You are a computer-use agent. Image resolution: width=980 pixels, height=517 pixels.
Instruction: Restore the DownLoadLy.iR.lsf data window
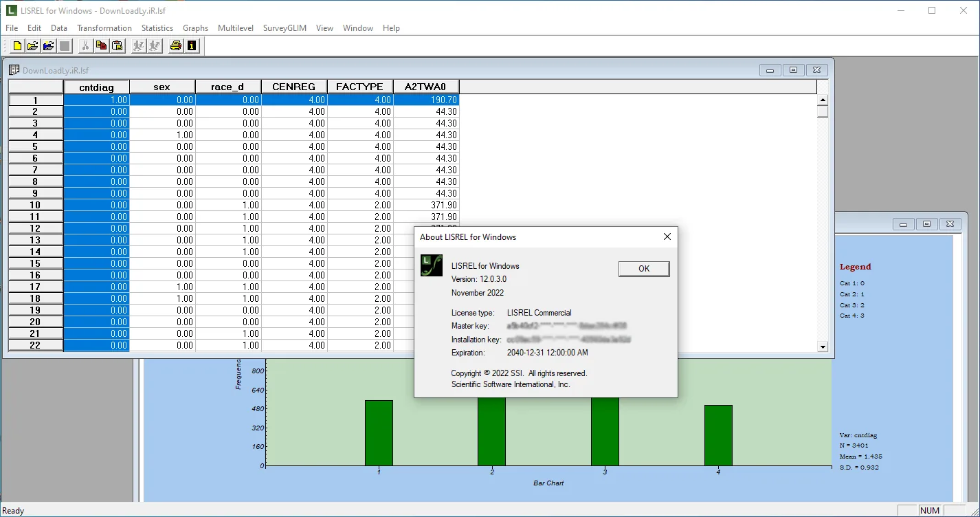[x=793, y=70]
